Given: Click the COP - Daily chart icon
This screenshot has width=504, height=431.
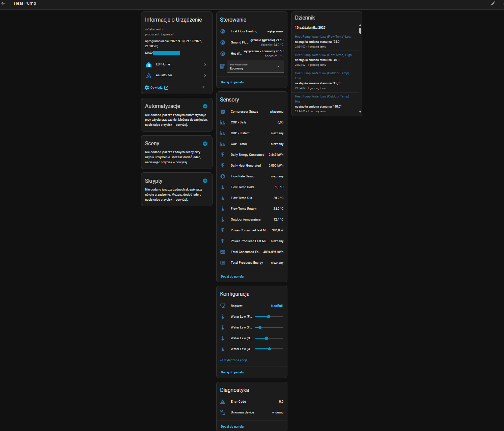Looking at the screenshot, I should pos(223,122).
